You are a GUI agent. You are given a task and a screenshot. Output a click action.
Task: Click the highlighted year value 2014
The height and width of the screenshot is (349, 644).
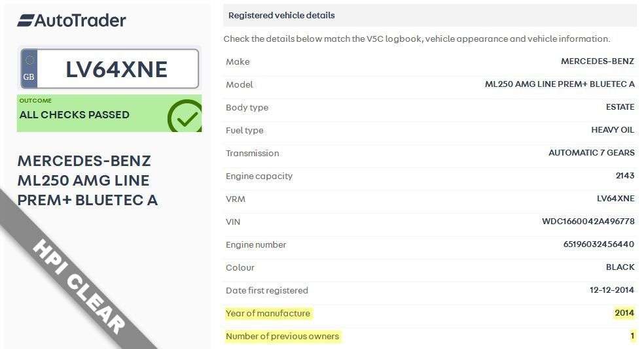pyautogui.click(x=624, y=313)
